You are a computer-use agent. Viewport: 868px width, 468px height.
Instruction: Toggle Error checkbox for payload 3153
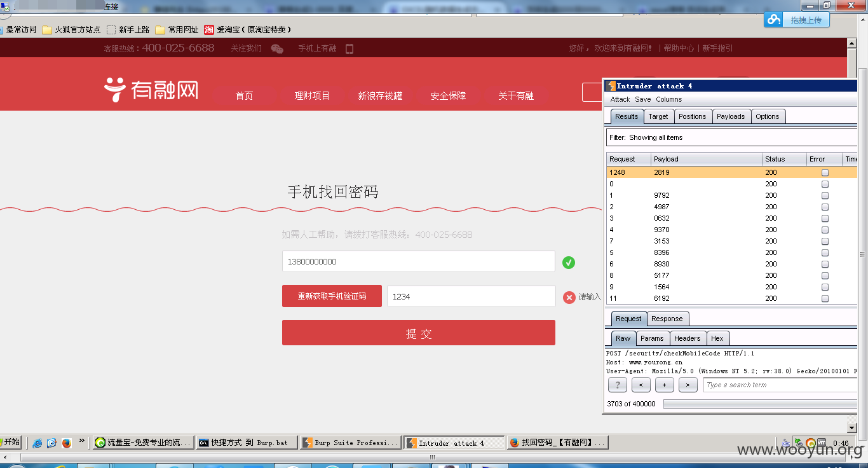pyautogui.click(x=825, y=241)
